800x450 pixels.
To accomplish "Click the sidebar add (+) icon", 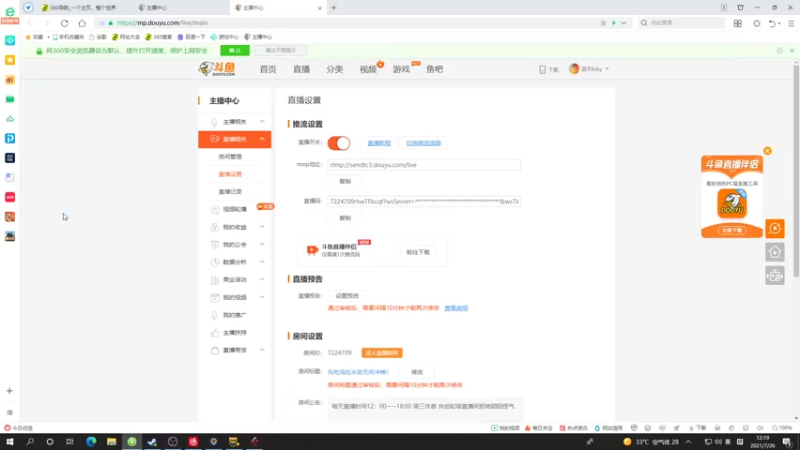I will coord(9,391).
